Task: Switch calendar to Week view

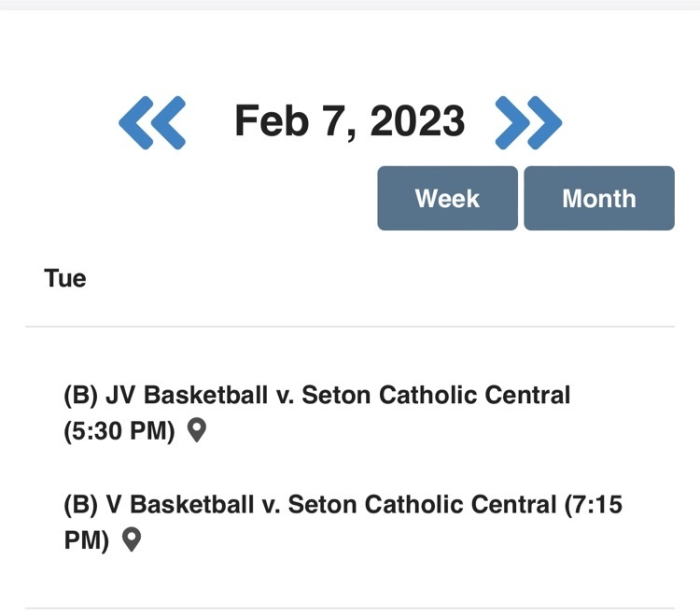Action: pyautogui.click(x=447, y=198)
